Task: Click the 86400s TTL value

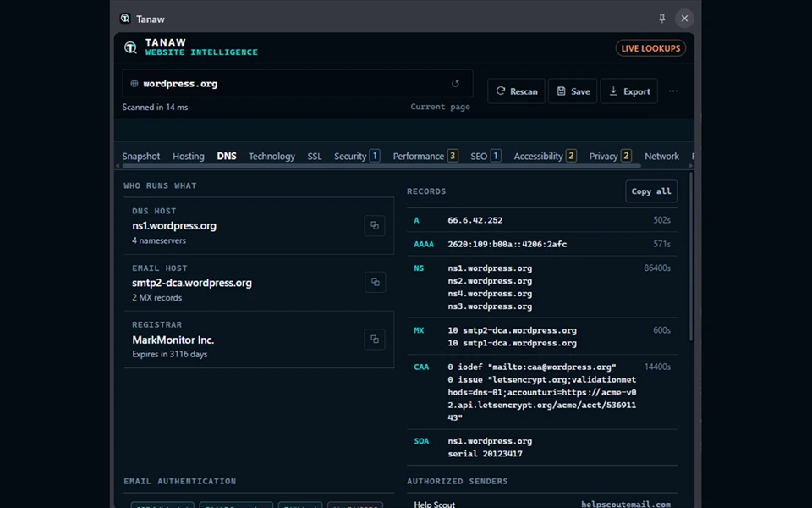Action: pos(657,268)
